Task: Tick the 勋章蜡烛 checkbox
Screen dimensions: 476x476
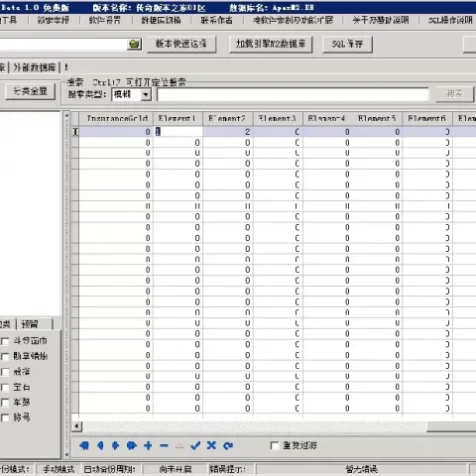Action: pos(5,356)
